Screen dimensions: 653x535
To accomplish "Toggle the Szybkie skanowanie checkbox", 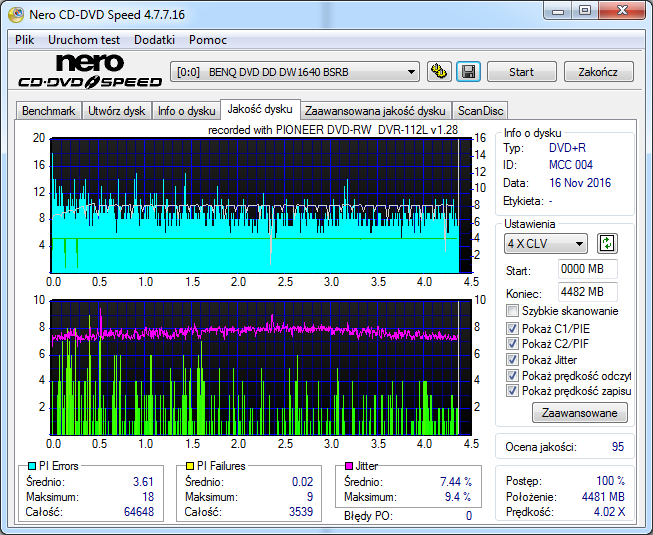I will point(512,311).
